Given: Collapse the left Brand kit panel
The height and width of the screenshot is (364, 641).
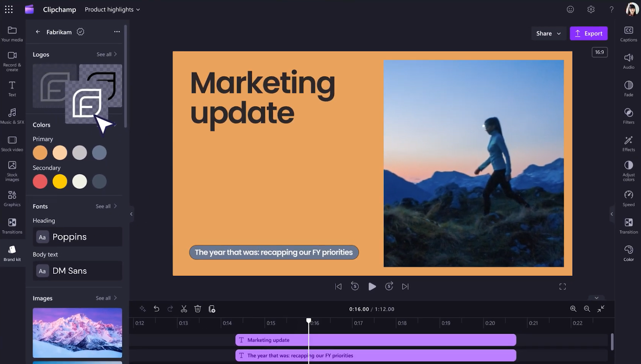Looking at the screenshot, I should 131,214.
